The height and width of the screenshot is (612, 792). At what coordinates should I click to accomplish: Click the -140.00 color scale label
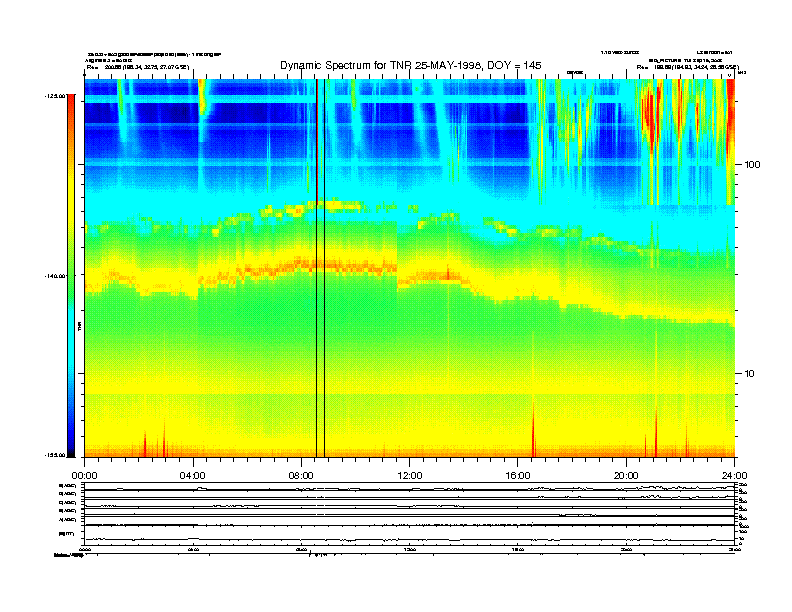click(56, 276)
